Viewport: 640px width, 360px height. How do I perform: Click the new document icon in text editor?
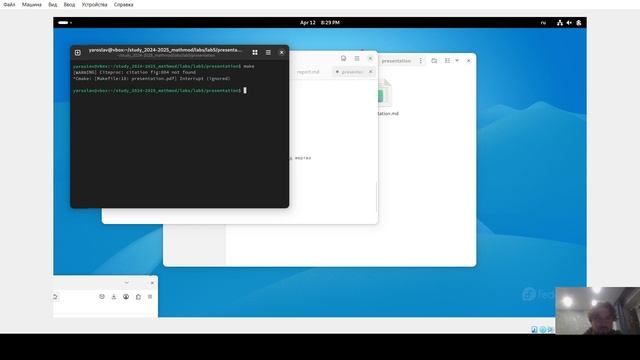point(344,58)
